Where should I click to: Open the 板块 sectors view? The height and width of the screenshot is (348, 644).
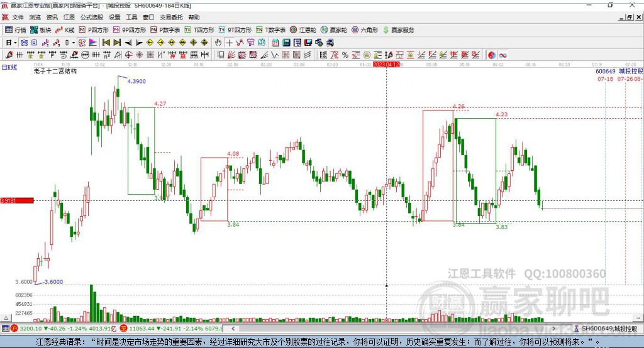pos(41,30)
